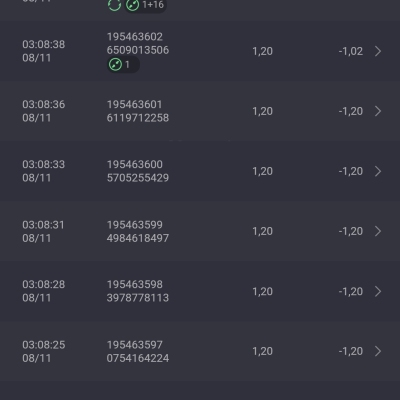Click the "1+16" bonus badge label
Viewport: 400px width, 400px height.
pos(153,5)
